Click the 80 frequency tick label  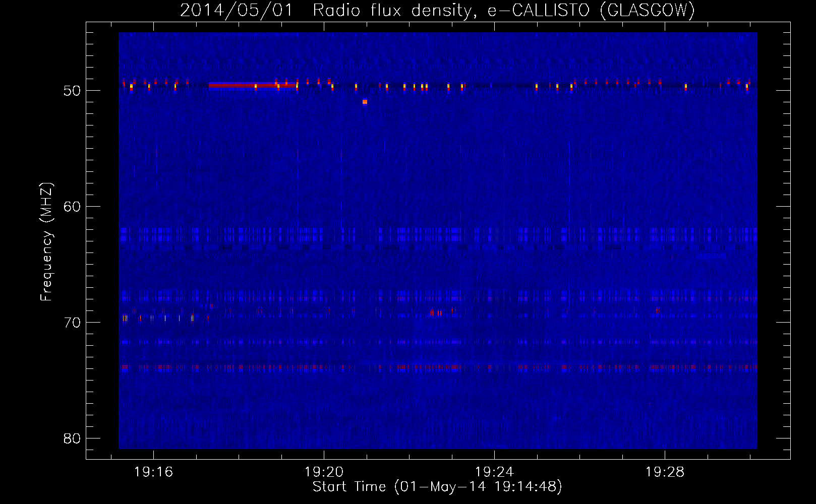tap(72, 438)
